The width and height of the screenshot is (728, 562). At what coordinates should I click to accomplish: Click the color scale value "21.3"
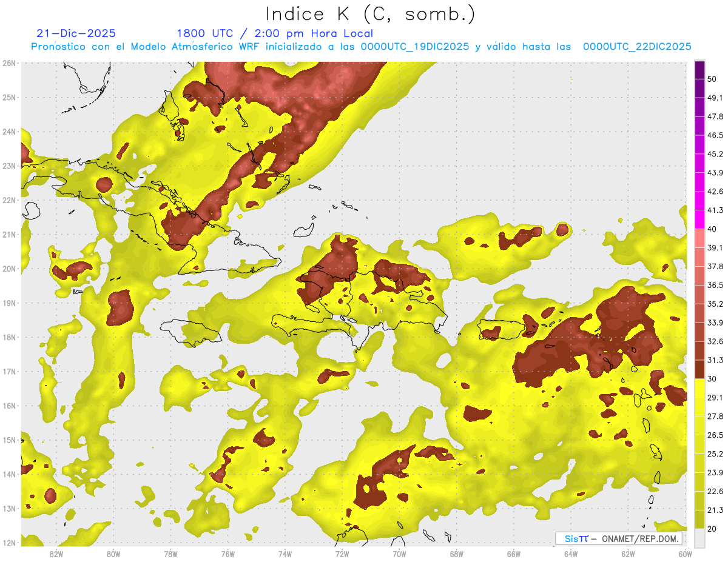click(x=715, y=510)
